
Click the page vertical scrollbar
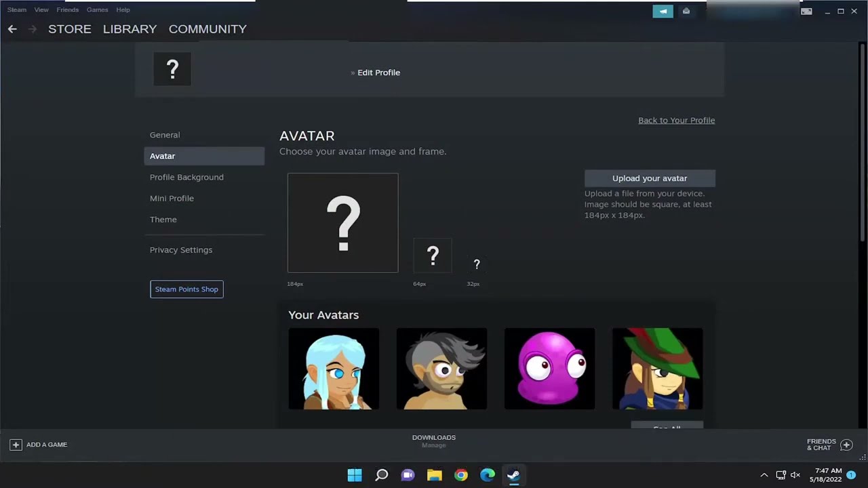pos(863,142)
